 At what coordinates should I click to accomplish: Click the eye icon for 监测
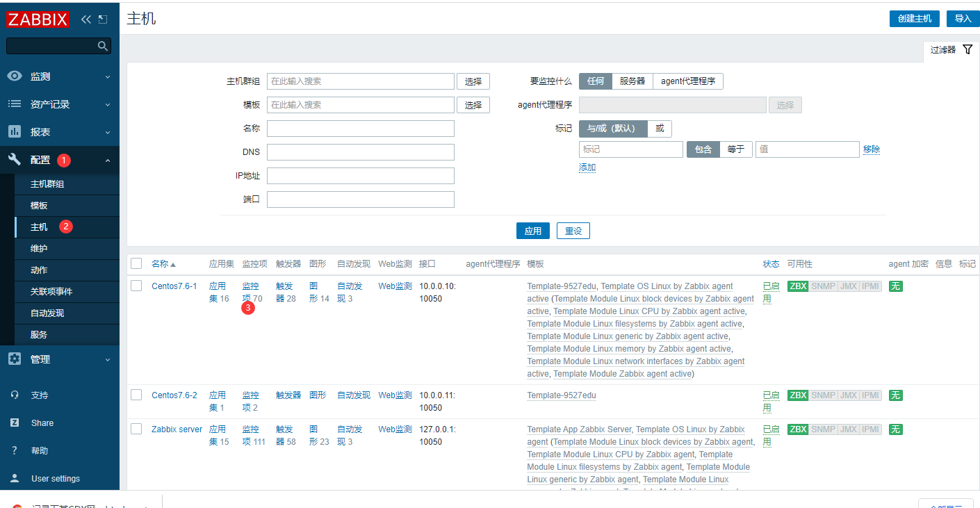click(x=15, y=76)
